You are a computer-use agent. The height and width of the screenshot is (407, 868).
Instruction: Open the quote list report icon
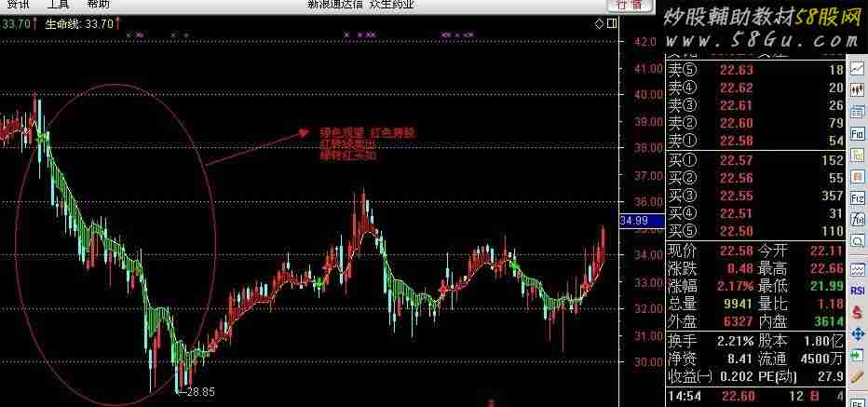(858, 112)
